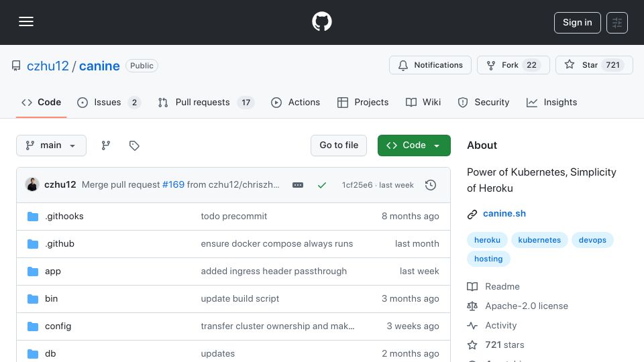
Task: Open the commit history clock icon
Action: click(431, 185)
